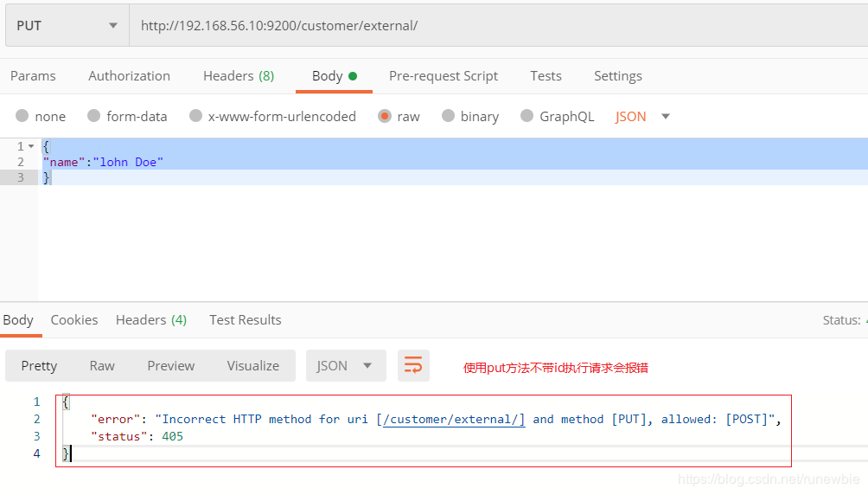Viewport: 868px width, 495px height.
Task: Select the binary body radio button
Action: pos(448,116)
